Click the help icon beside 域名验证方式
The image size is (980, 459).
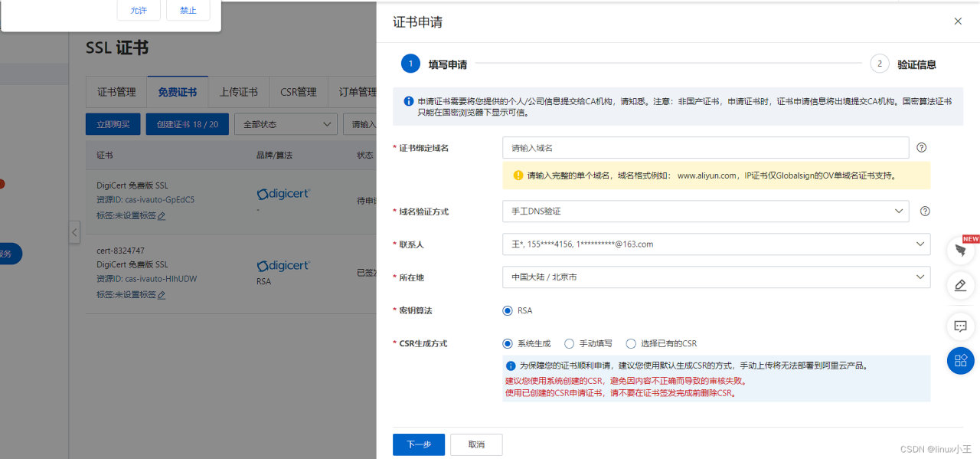924,211
